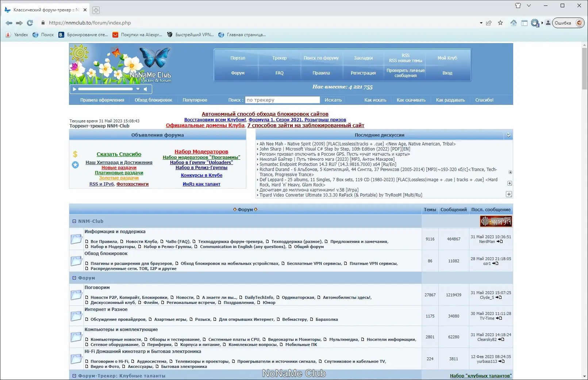Screen dimensions: 588x380
Task: Click the Искать search button
Action: [x=333, y=100]
